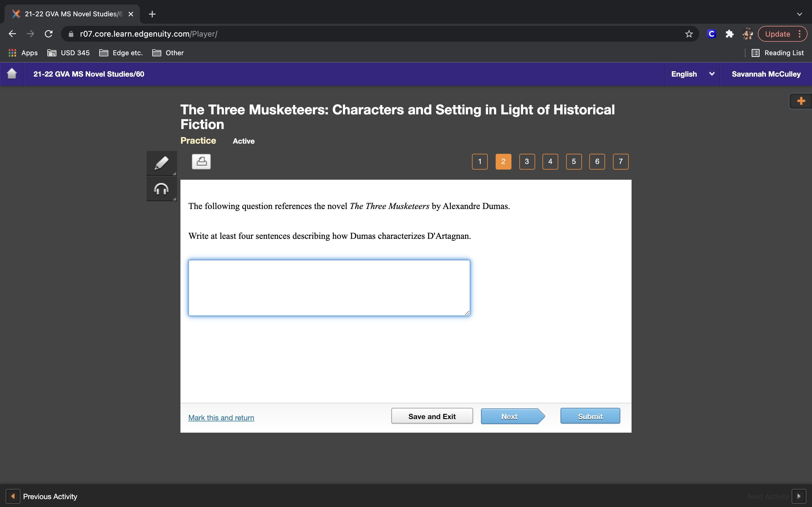Select the highlighter pencil tool
The height and width of the screenshot is (507, 812).
tap(161, 163)
